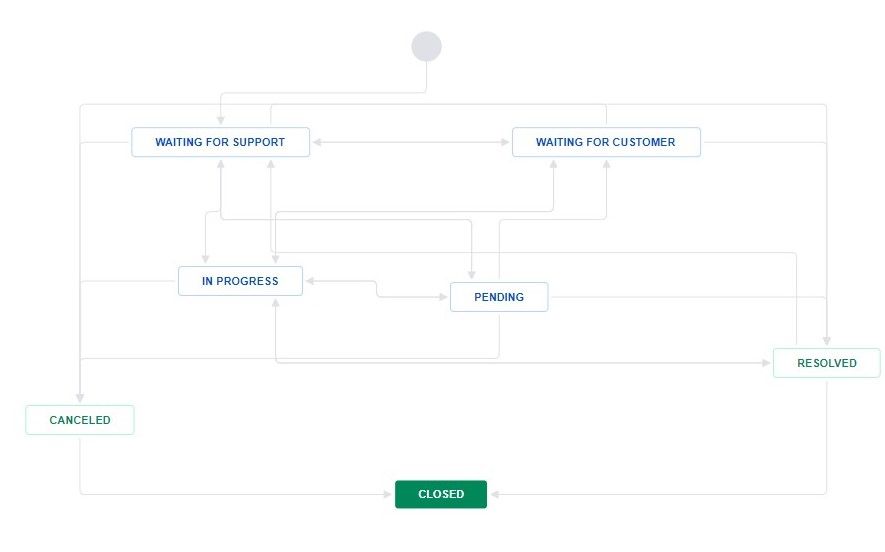Select the WAITING FOR CUSTOMER status
885x552 pixels.
click(606, 142)
